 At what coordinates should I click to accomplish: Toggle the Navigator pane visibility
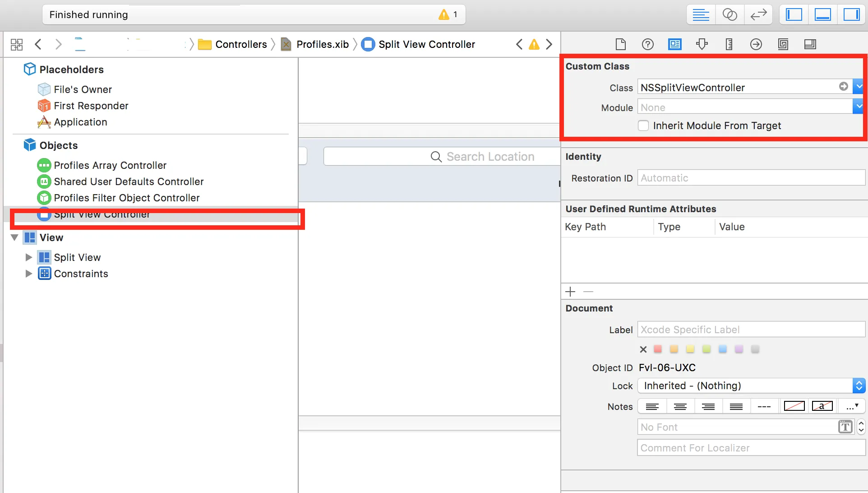(x=794, y=15)
